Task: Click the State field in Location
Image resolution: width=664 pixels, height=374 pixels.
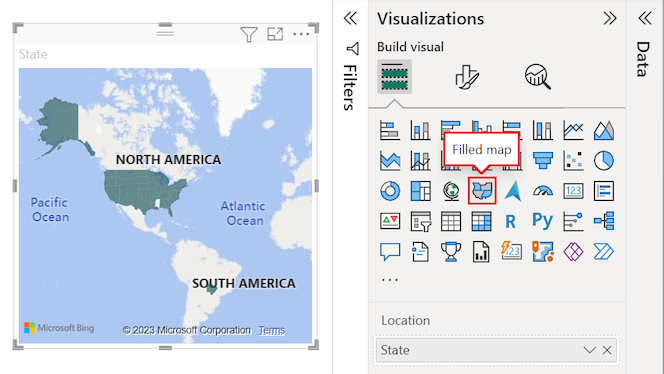Action: coord(496,350)
